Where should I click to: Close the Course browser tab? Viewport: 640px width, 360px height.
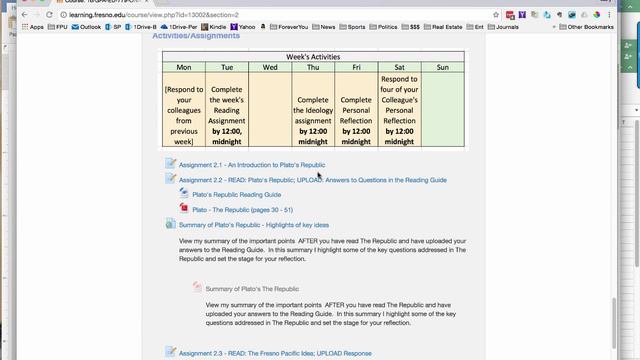[x=147, y=2]
